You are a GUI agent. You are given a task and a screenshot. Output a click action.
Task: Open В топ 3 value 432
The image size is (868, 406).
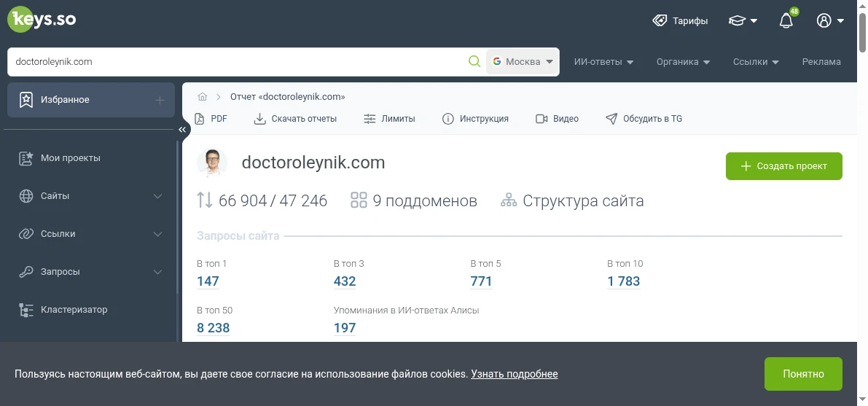pyautogui.click(x=345, y=281)
